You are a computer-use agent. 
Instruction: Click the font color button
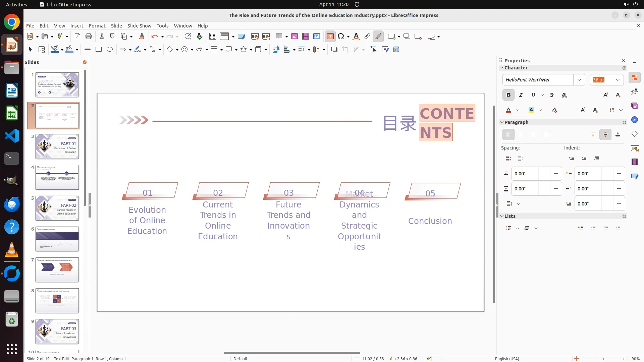[x=508, y=110]
